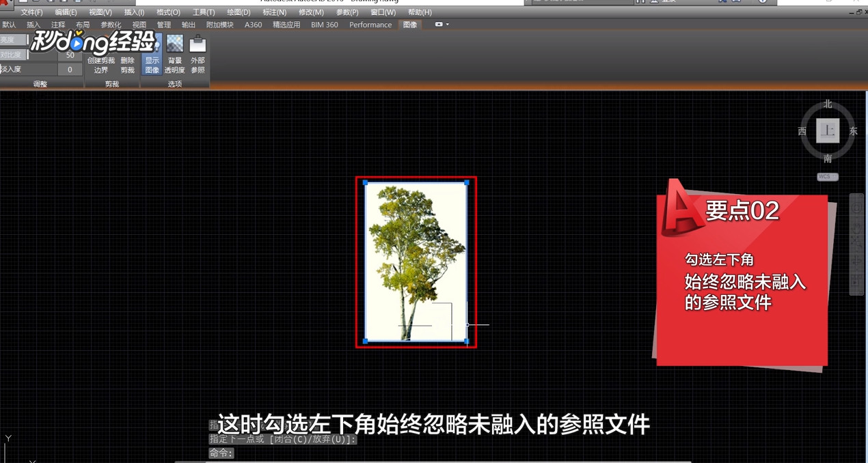Switch to the 默认 ribbon tab
The image size is (868, 463).
click(9, 25)
